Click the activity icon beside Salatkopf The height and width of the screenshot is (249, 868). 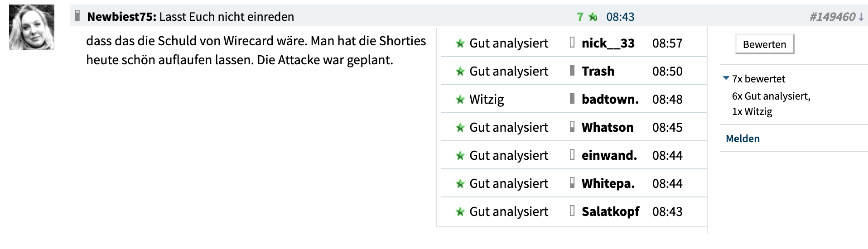[x=572, y=211]
